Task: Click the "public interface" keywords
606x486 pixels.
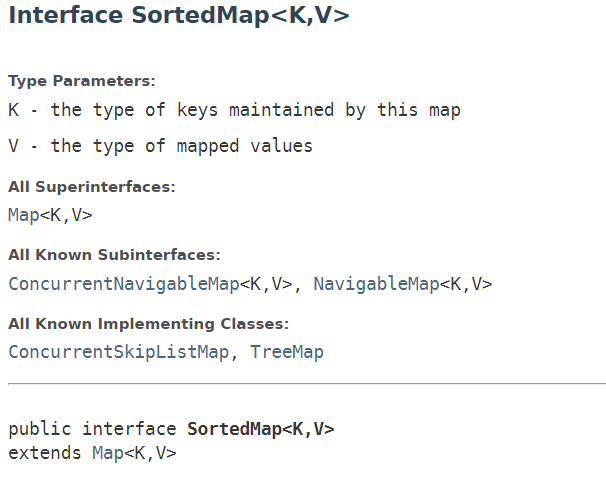Action: [92, 429]
